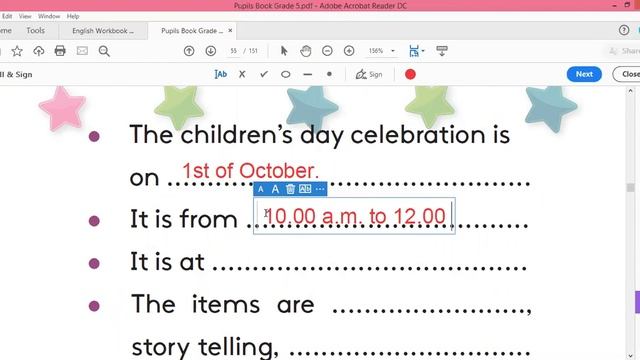This screenshot has height=360, width=640.
Task: Open the Sign tool
Action: (369, 74)
